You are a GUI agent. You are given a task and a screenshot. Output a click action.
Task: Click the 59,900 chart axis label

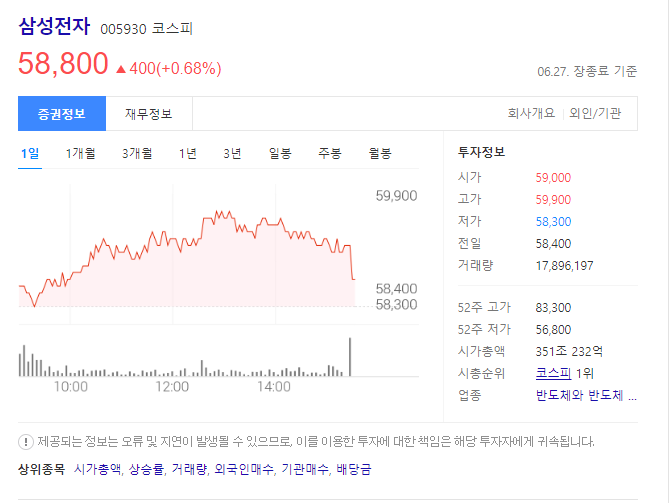tap(396, 196)
